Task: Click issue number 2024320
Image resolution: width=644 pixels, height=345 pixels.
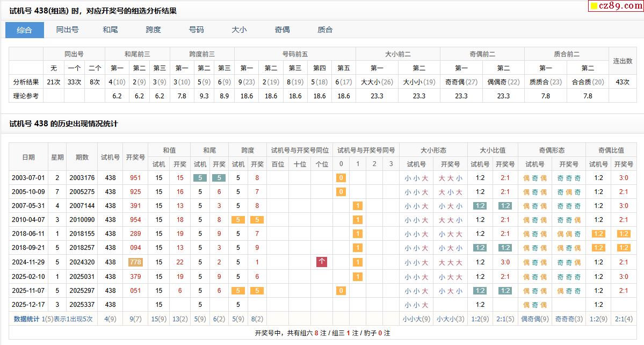Action: pyautogui.click(x=82, y=262)
